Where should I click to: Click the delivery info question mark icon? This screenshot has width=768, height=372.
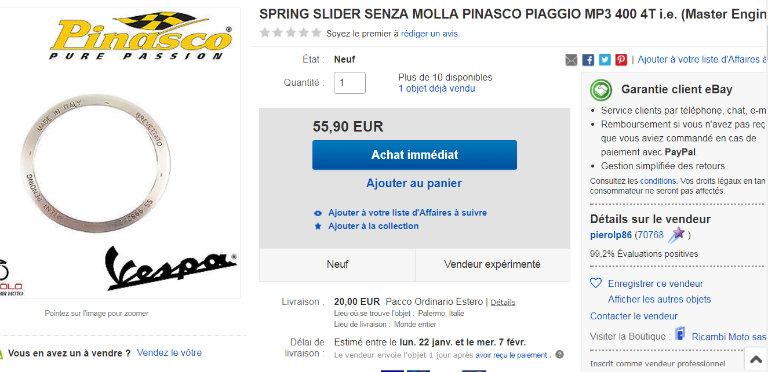(559, 355)
